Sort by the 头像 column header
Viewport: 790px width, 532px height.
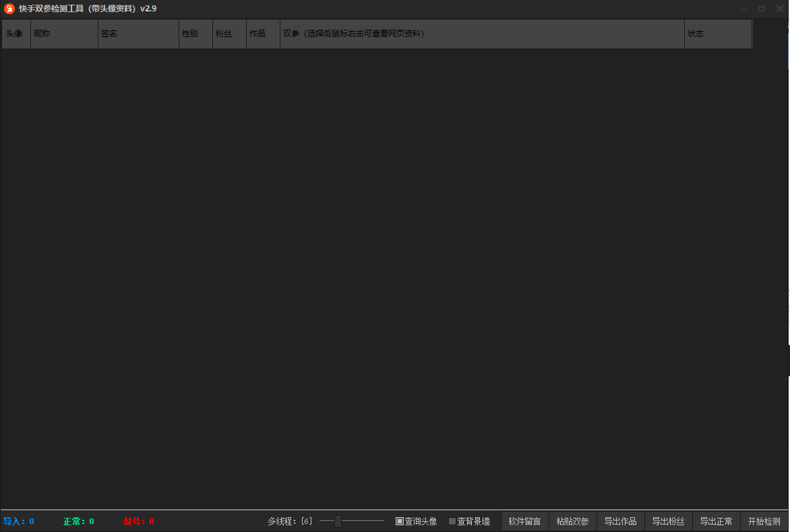click(x=16, y=34)
